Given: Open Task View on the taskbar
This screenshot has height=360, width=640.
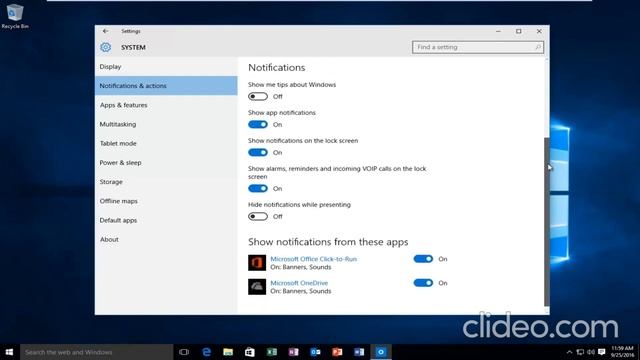Looking at the screenshot, I should point(184,352).
